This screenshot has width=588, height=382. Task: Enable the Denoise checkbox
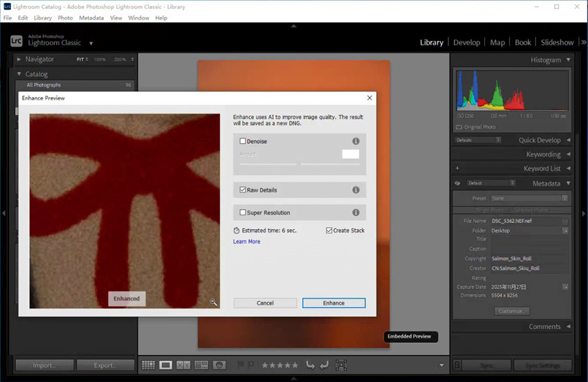[x=243, y=141]
